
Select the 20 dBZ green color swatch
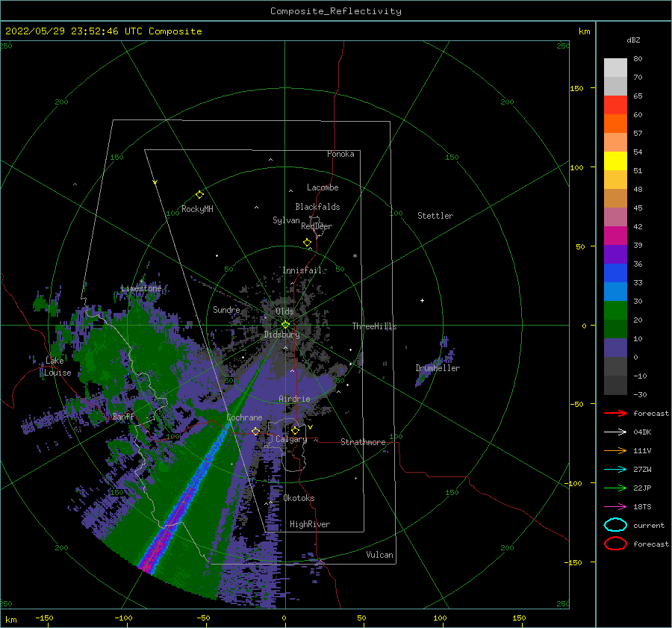[615, 329]
